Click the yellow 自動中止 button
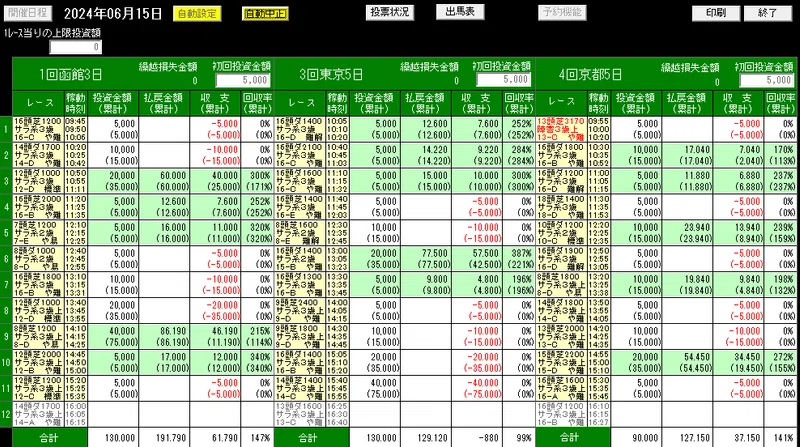Screen dimensions: 800x447 point(265,14)
